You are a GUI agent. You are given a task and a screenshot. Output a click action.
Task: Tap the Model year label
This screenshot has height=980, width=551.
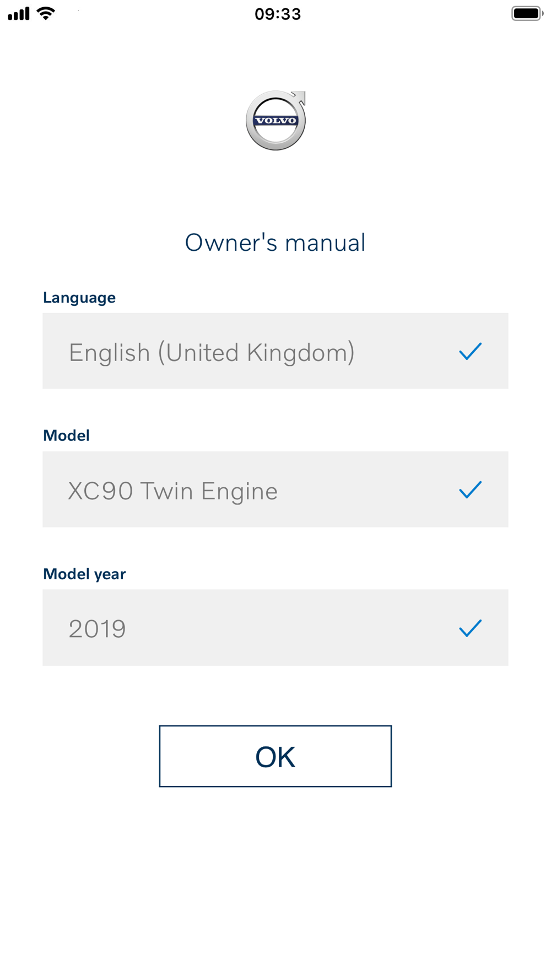pyautogui.click(x=84, y=574)
